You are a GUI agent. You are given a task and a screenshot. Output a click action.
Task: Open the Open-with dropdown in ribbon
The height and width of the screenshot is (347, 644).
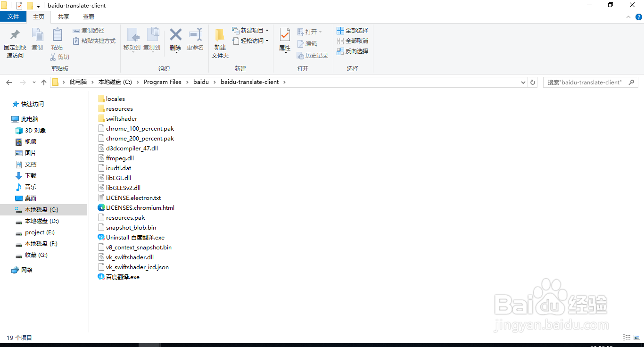point(310,32)
